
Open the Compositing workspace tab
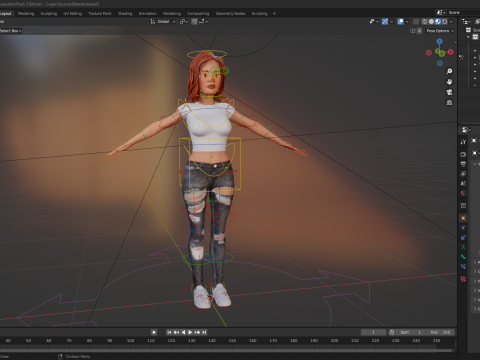[198, 14]
